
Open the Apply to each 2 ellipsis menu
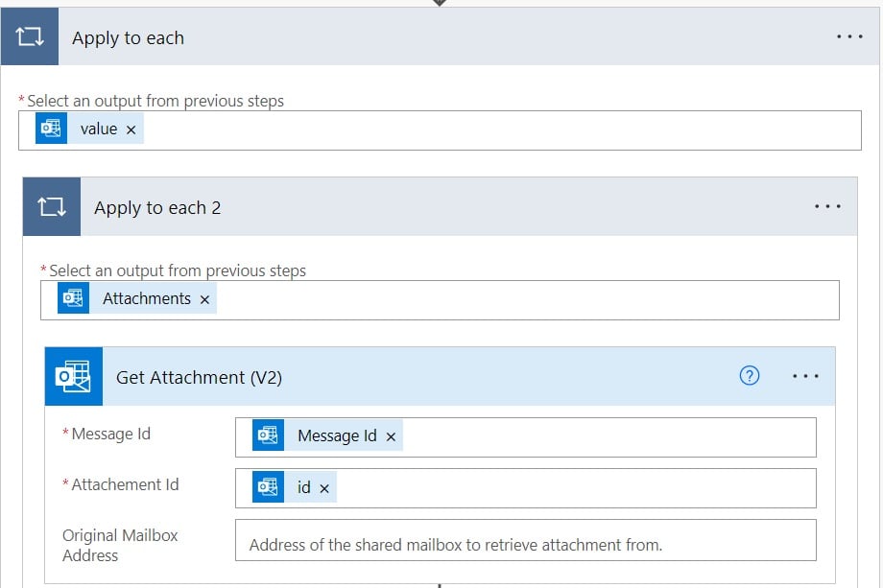pos(827,206)
